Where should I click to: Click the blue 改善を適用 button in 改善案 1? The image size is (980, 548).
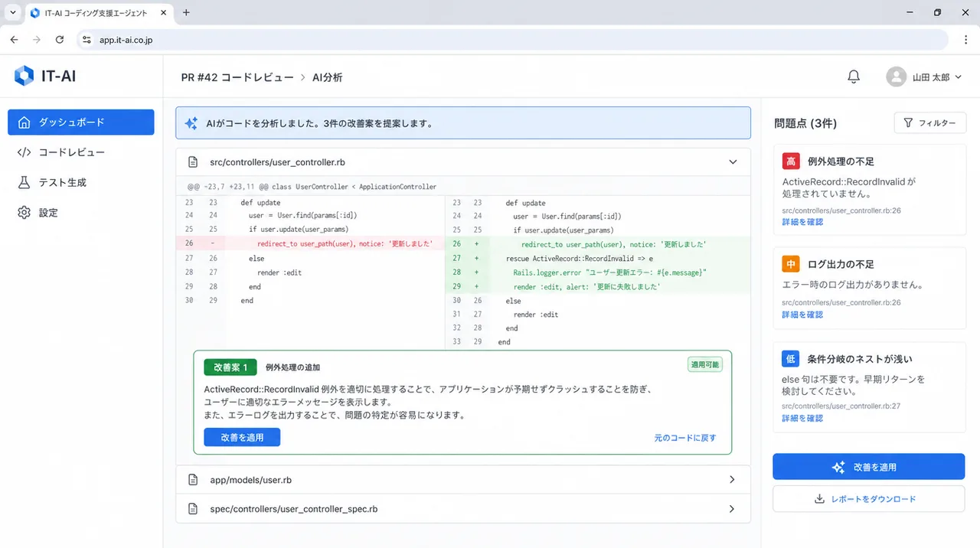[242, 437]
